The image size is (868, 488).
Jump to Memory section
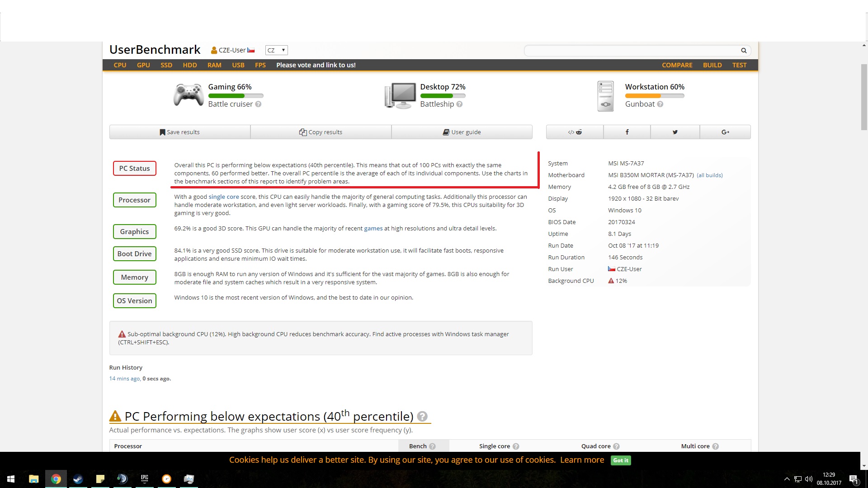(x=134, y=277)
